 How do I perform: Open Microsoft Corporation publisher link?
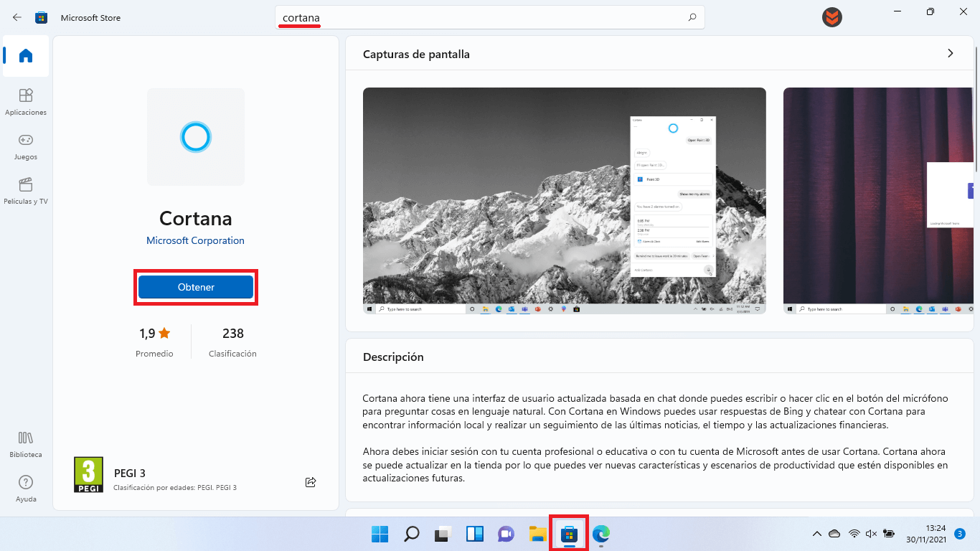(x=195, y=240)
